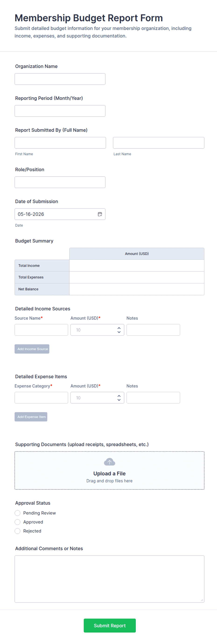Viewport: 217px width, 644px height.
Task: Select the Pending Review radio option
Action: [x=17, y=513]
